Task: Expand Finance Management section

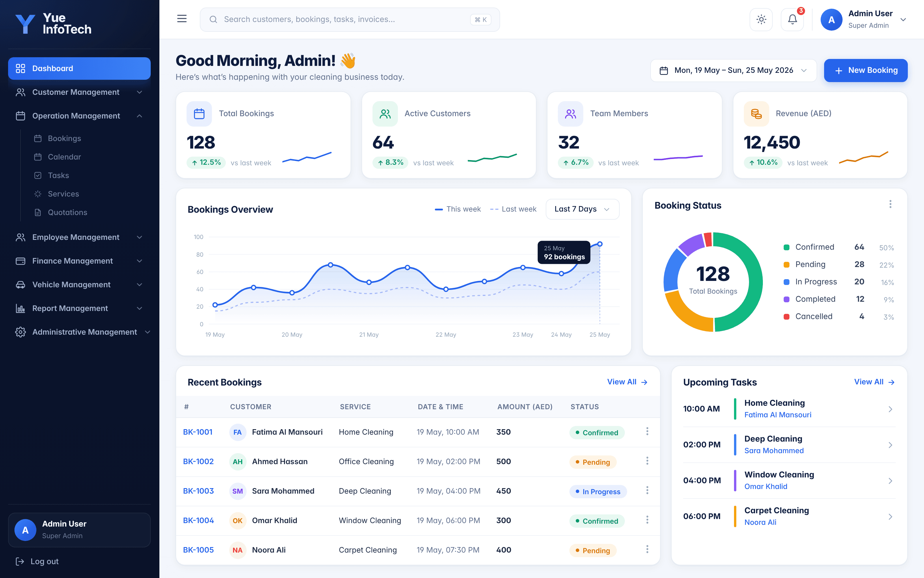Action: pyautogui.click(x=79, y=261)
